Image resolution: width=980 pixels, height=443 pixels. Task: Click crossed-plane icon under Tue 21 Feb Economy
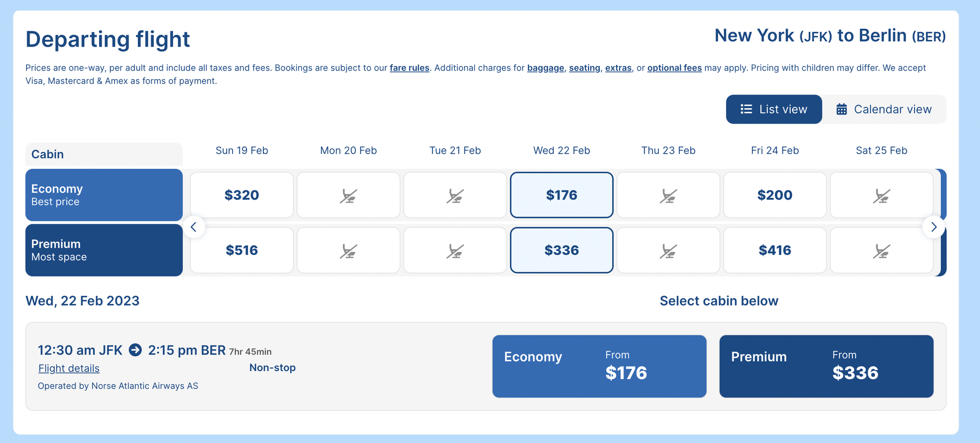455,195
